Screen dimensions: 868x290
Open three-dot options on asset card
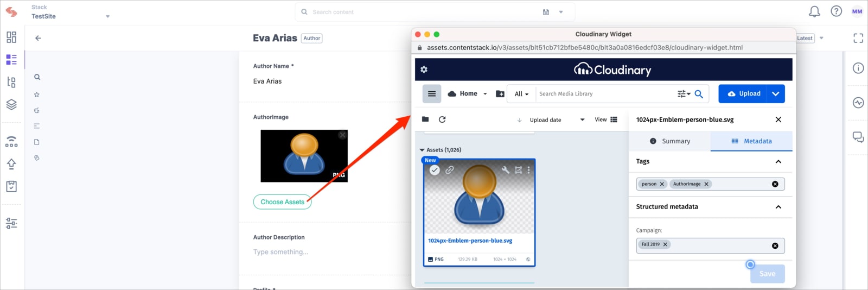point(528,170)
